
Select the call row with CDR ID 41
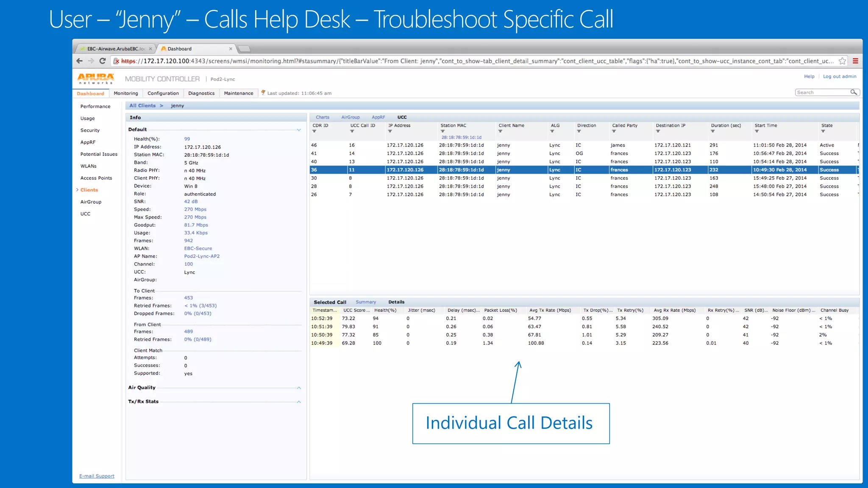click(x=584, y=153)
